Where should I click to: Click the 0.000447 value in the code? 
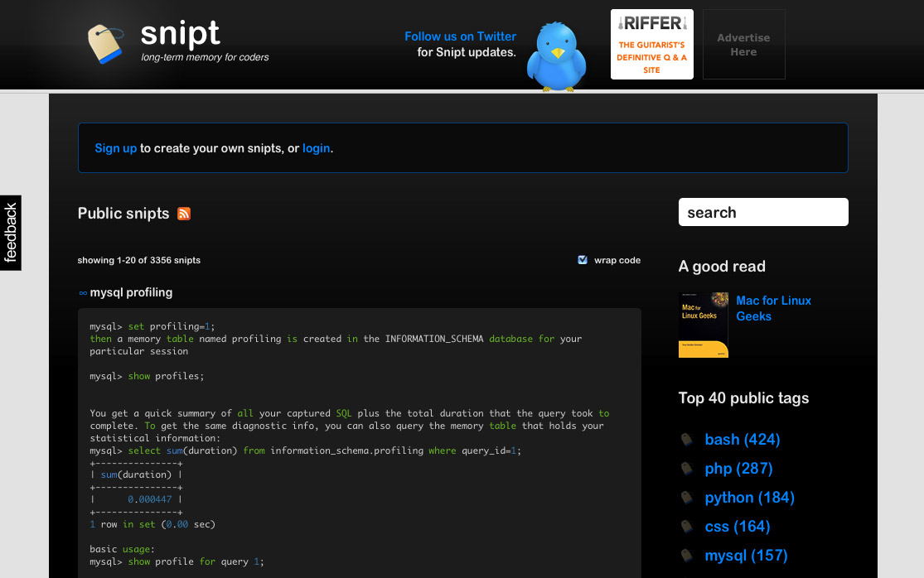coord(150,499)
